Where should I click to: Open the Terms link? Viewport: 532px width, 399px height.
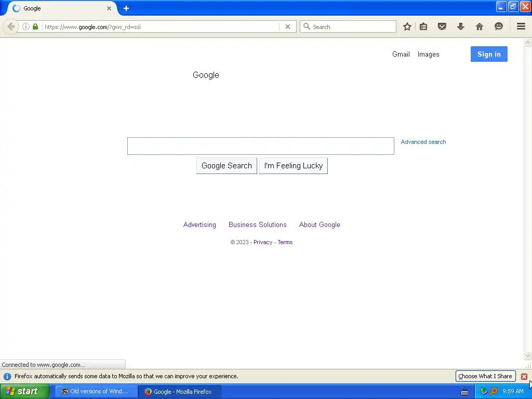(x=285, y=242)
